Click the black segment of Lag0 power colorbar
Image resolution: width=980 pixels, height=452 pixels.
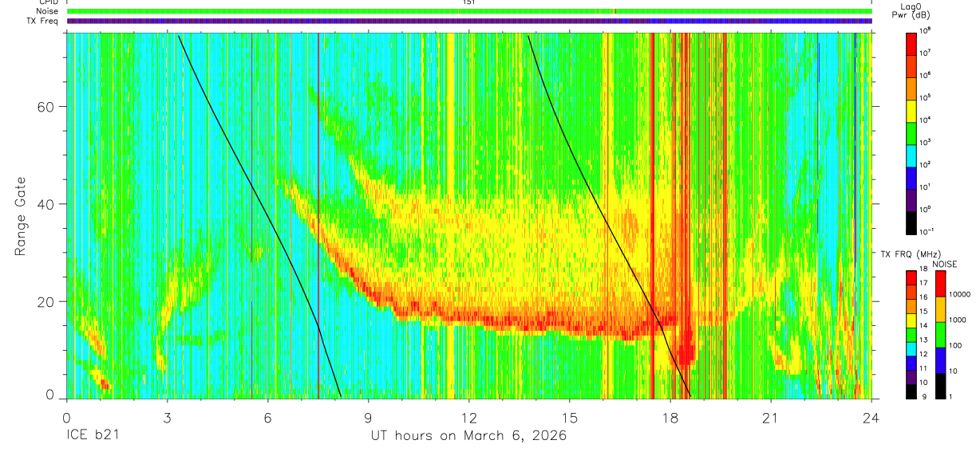(x=911, y=222)
